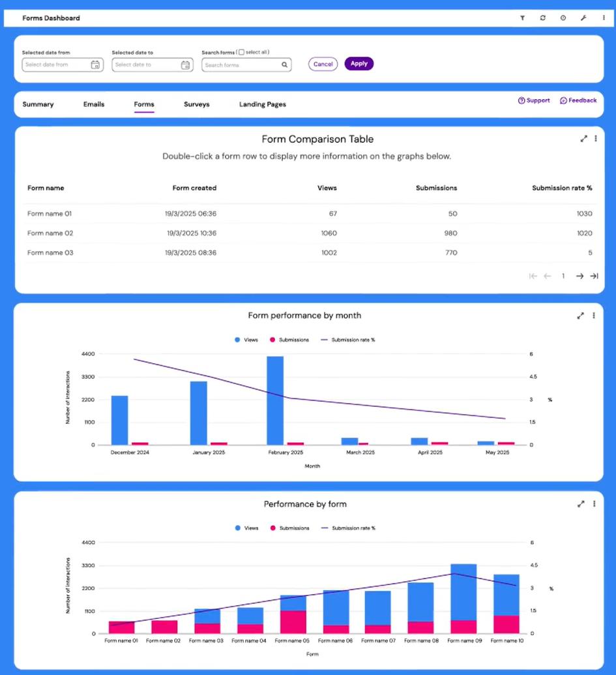Open the Feedback link
This screenshot has width=616, height=675.
[x=578, y=100]
